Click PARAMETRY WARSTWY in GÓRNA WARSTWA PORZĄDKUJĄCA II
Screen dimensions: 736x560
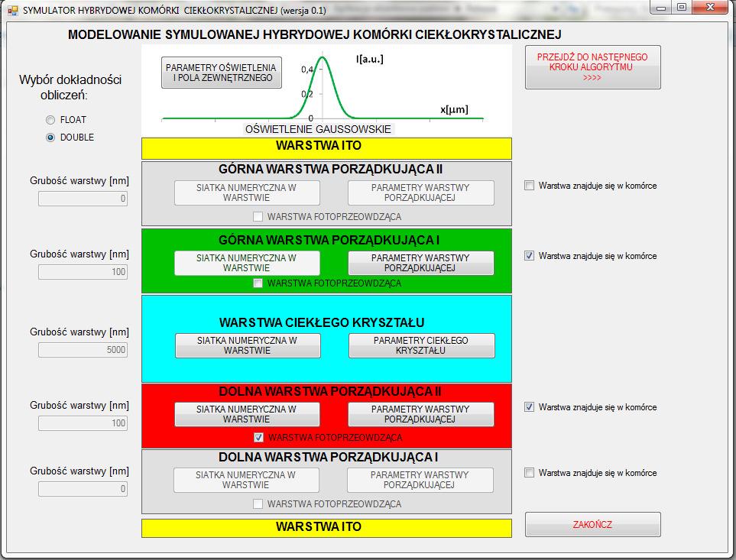click(420, 193)
